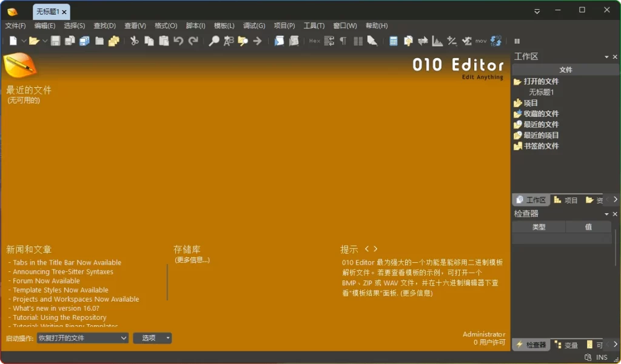Click the Close All stacked yellow folders icon

[x=114, y=41]
